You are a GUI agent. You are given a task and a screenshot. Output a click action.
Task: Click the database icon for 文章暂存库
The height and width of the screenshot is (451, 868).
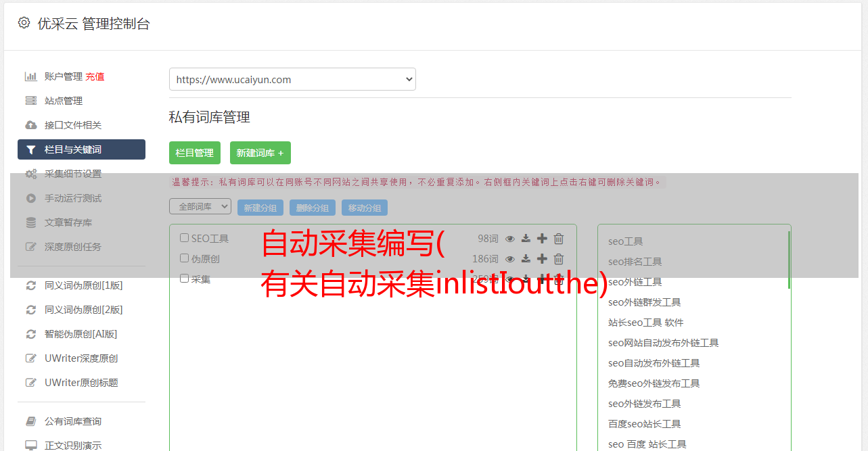[x=30, y=222]
